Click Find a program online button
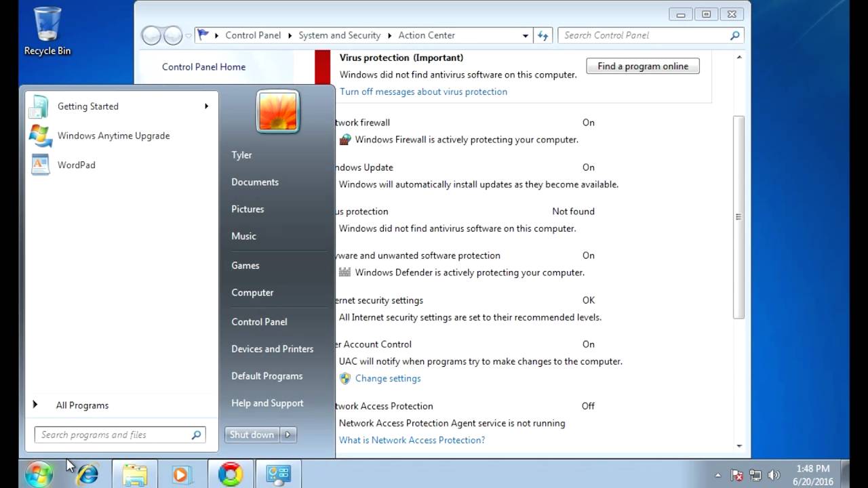The height and width of the screenshot is (488, 868). pos(643,66)
